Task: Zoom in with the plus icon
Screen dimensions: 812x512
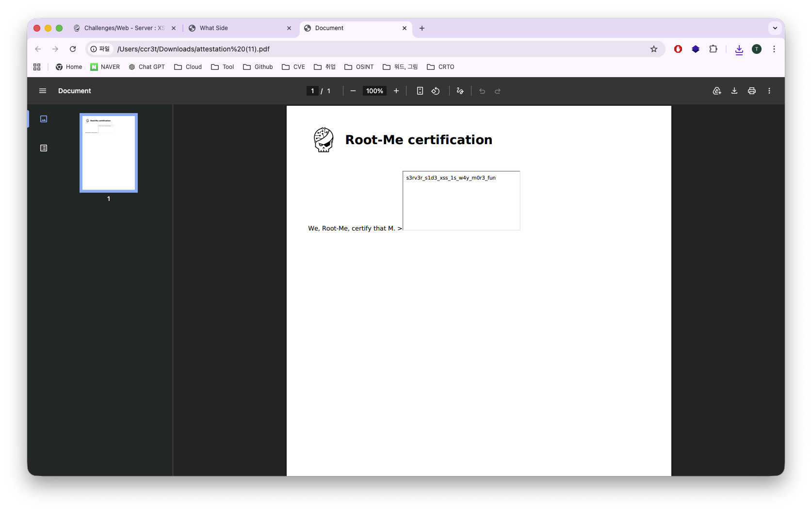Action: (x=396, y=91)
